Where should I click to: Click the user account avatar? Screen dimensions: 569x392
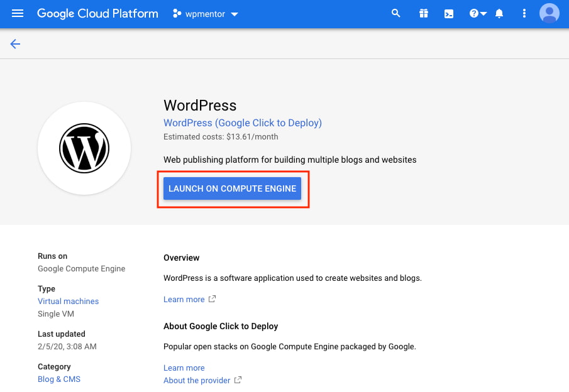pyautogui.click(x=550, y=13)
